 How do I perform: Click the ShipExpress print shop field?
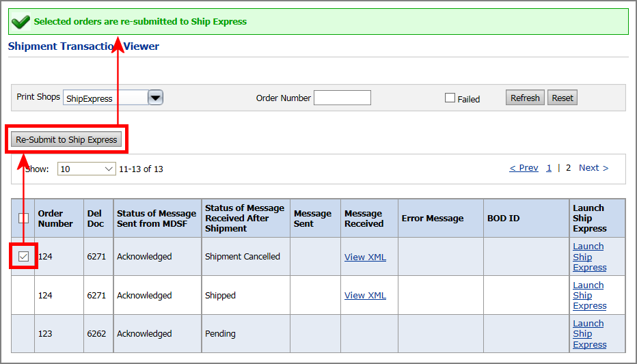(x=105, y=98)
